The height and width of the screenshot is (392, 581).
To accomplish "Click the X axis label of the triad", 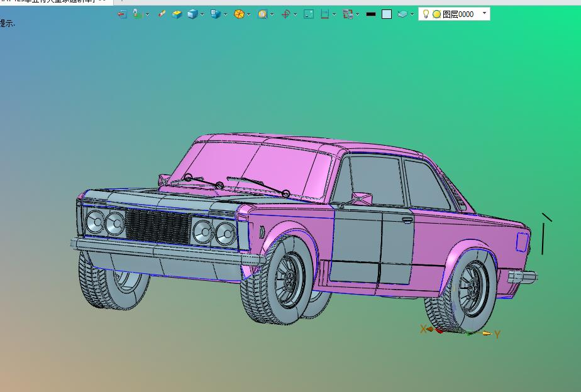I will coord(423,329).
